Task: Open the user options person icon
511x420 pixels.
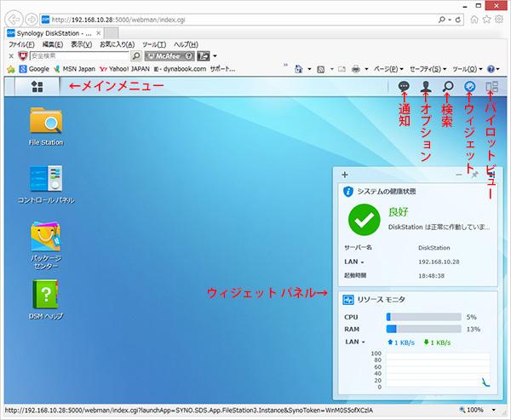Action: tap(426, 86)
